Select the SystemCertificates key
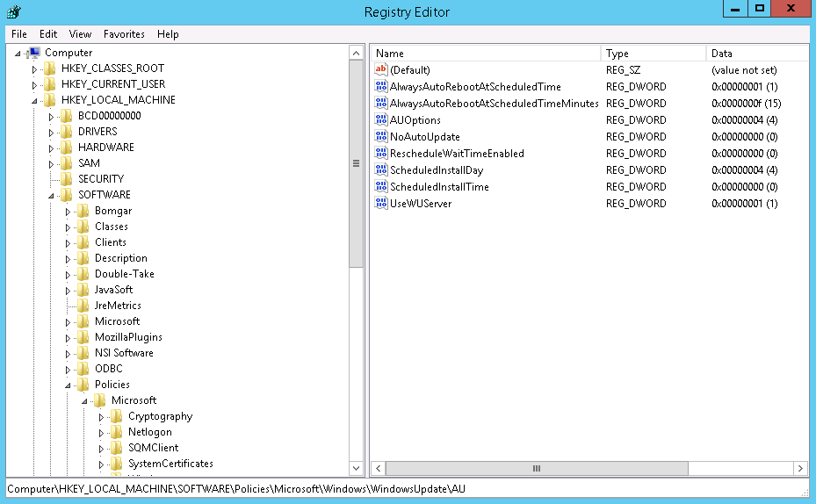 [x=170, y=464]
